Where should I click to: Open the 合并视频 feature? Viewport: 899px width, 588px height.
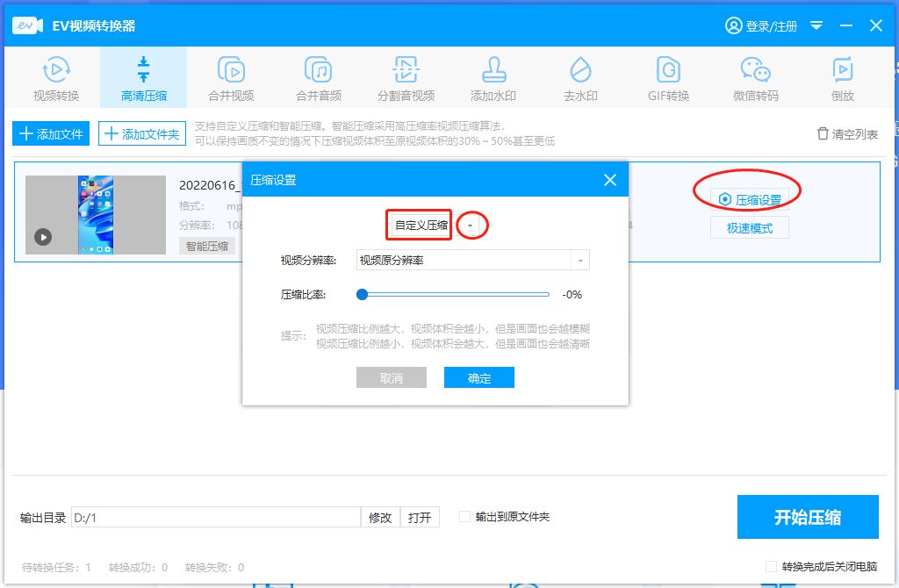[231, 76]
